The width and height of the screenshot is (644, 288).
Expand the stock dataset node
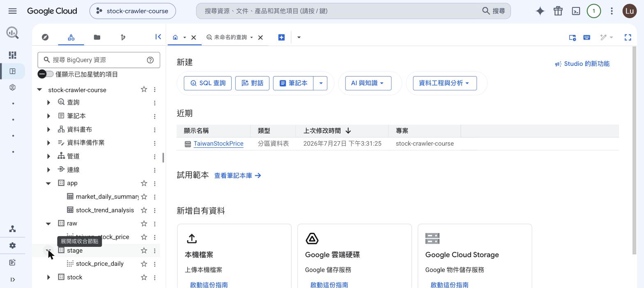pyautogui.click(x=48, y=277)
